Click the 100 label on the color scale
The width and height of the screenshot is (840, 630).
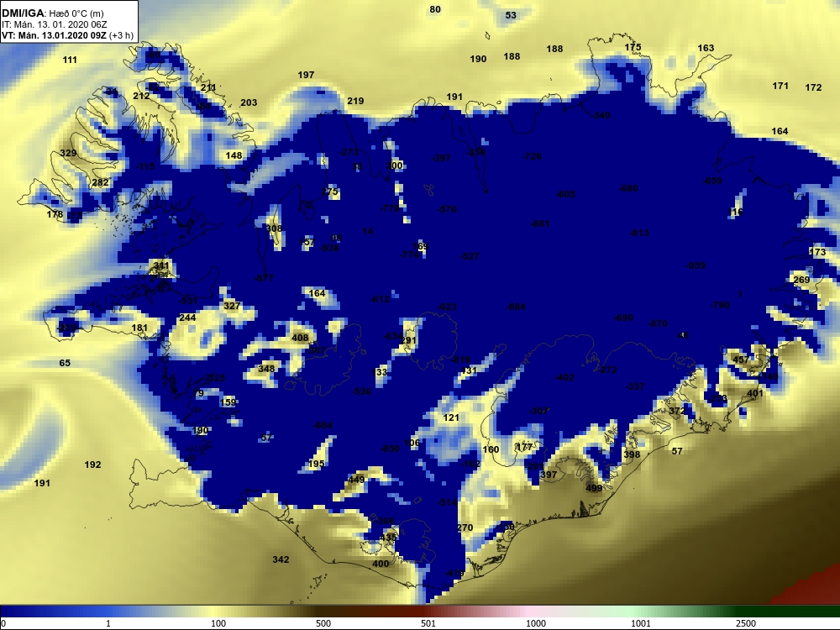218,623
